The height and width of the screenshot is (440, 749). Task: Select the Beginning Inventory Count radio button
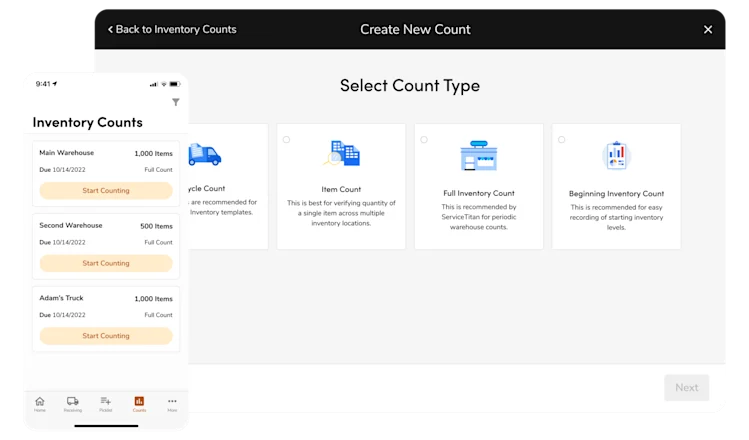coord(561,140)
